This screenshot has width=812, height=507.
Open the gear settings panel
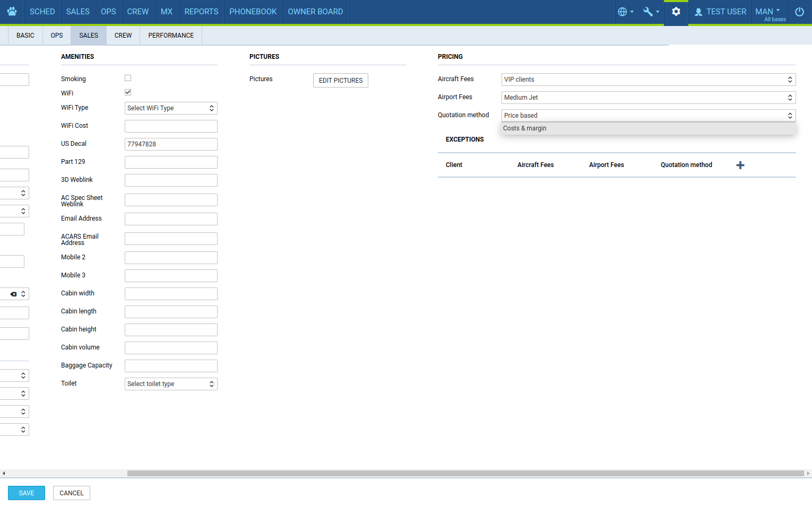[676, 12]
